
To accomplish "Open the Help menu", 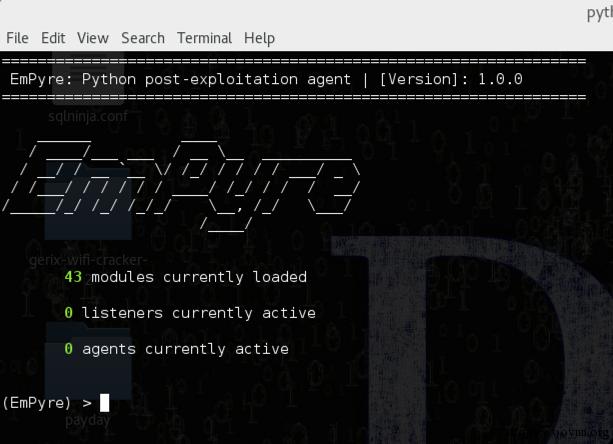I will tap(259, 39).
